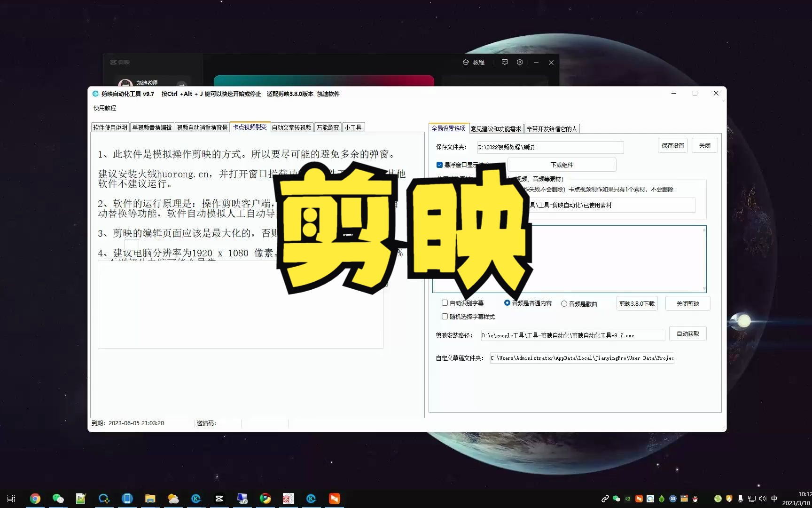The image size is (812, 508).
Task: Toggle the 中 input method indicator
Action: coord(774,499)
